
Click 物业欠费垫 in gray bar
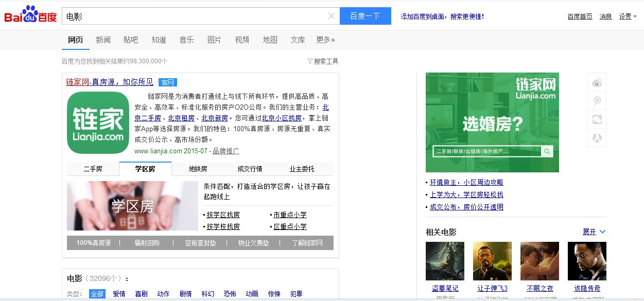pyautogui.click(x=253, y=243)
